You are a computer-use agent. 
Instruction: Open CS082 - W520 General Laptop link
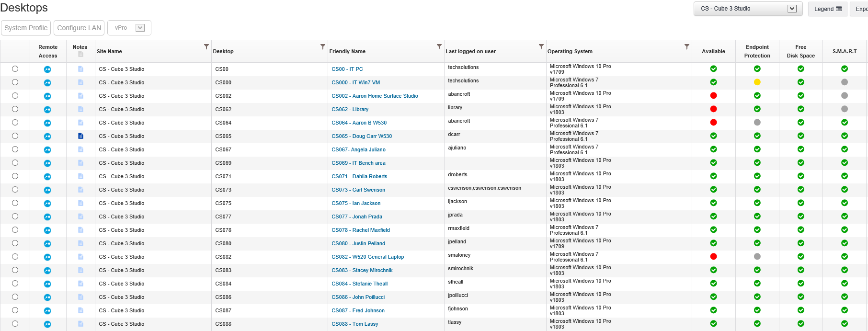368,257
